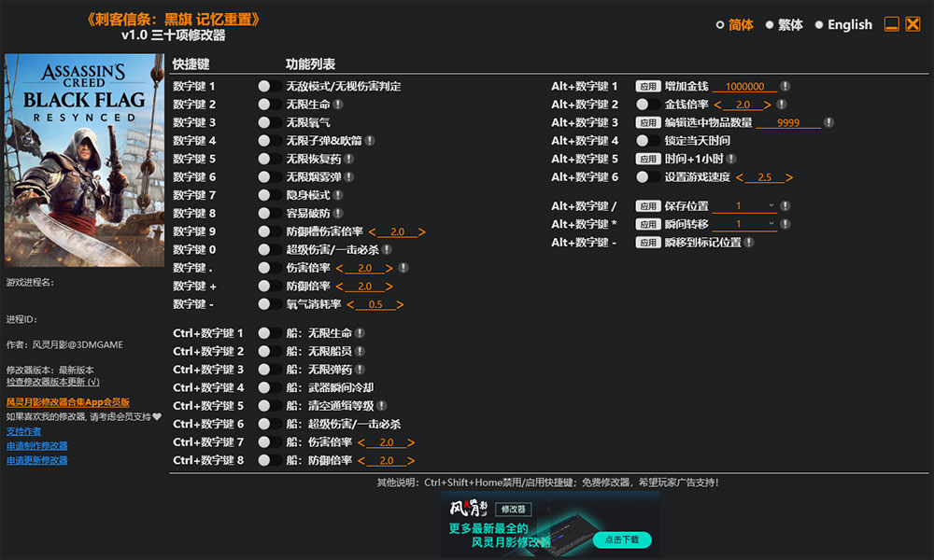Open 保存位置 slot dropdown
934x560 pixels.
tap(744, 206)
